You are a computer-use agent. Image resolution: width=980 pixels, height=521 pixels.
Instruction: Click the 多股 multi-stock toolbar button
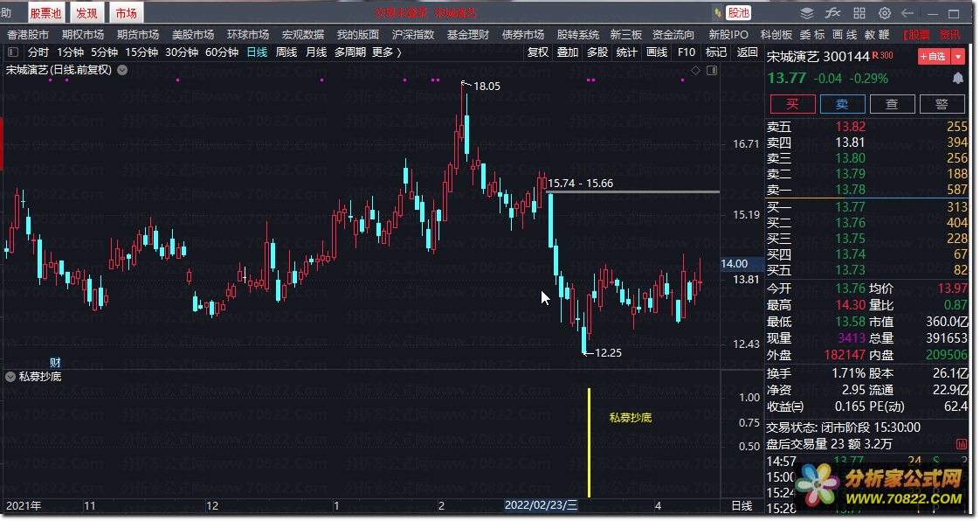(597, 52)
